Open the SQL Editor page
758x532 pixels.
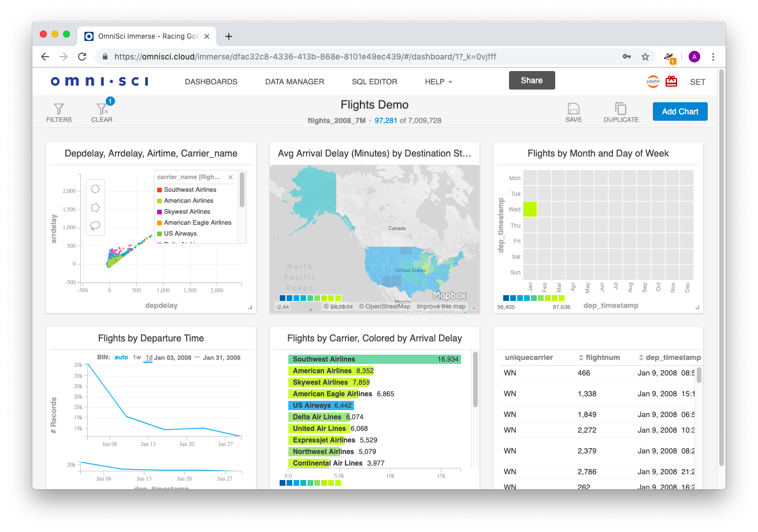pyautogui.click(x=374, y=81)
